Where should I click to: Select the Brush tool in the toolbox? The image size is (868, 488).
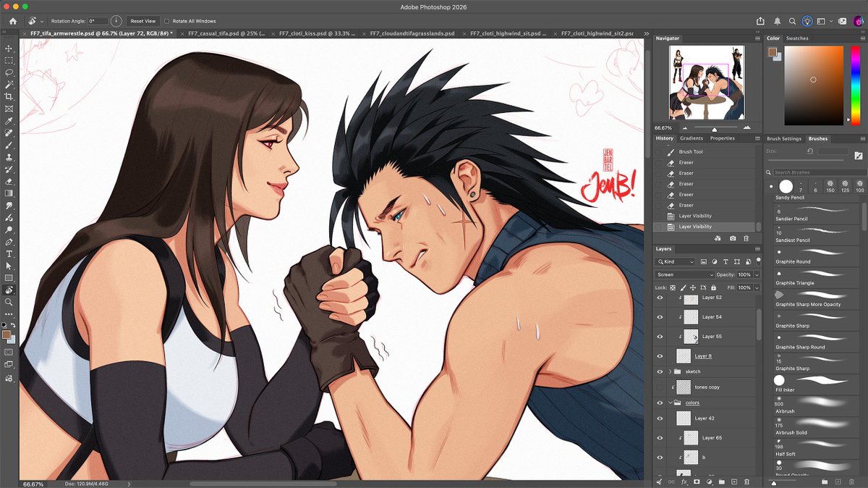9,145
